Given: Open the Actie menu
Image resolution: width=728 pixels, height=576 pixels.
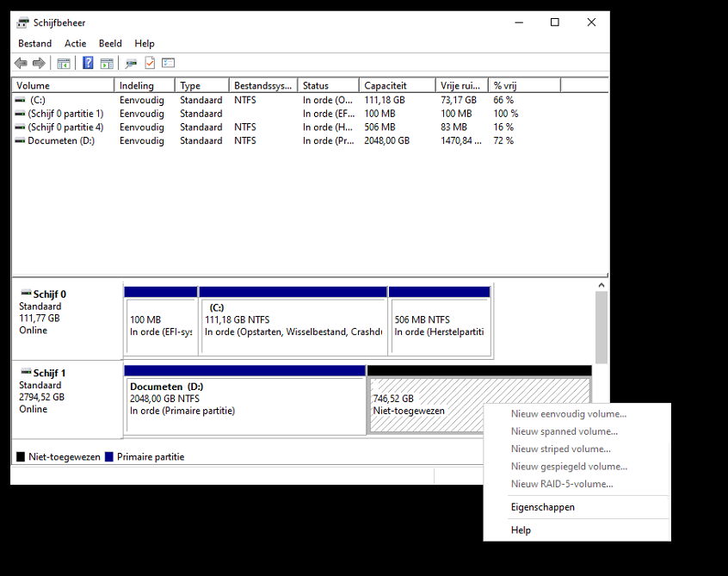Looking at the screenshot, I should 75,43.
